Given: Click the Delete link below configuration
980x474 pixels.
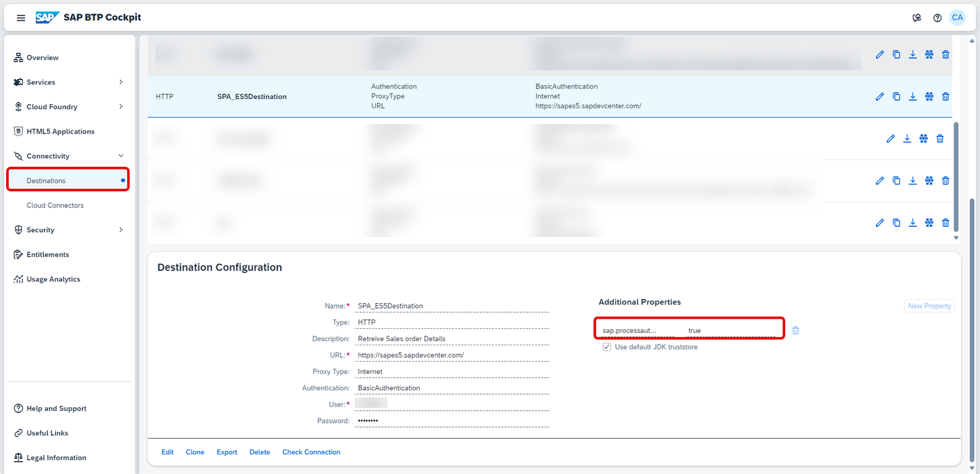Looking at the screenshot, I should [x=260, y=452].
